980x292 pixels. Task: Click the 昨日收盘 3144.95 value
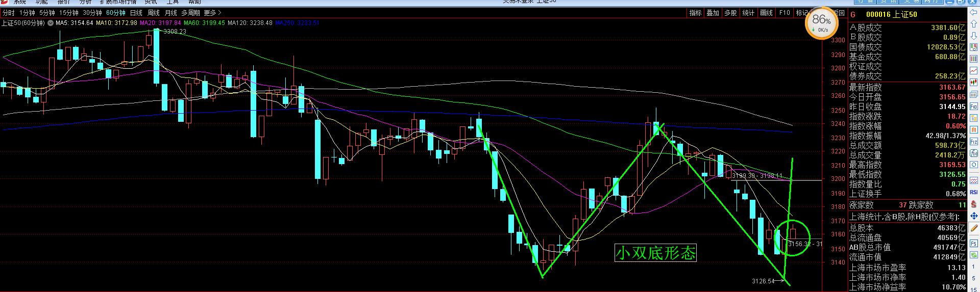952,107
